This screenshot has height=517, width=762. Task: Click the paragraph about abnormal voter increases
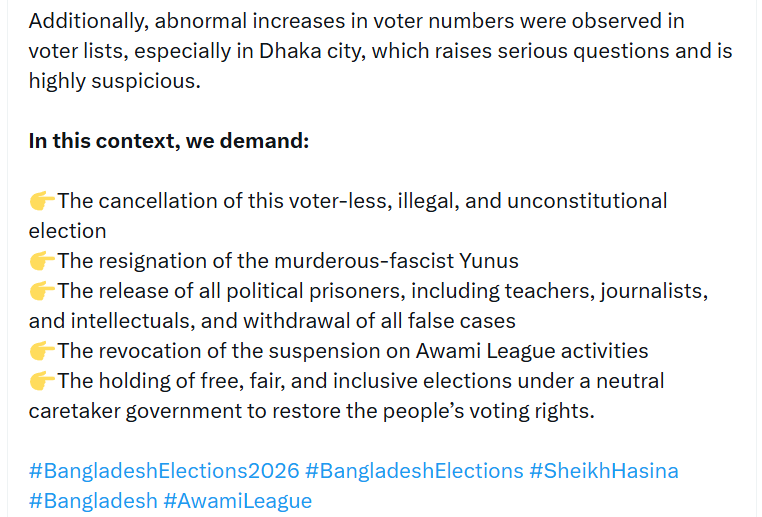(x=370, y=51)
